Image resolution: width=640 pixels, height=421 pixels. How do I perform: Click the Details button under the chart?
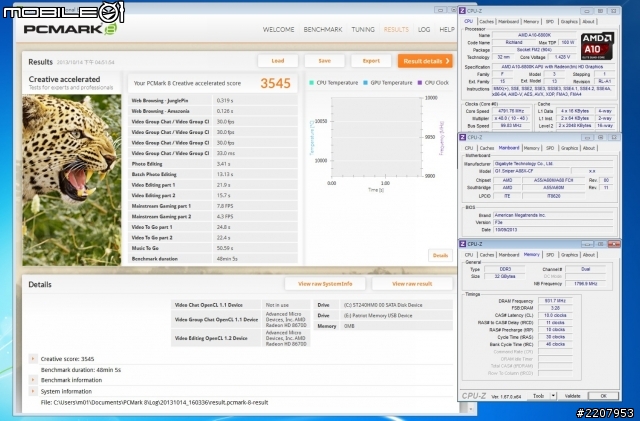pyautogui.click(x=440, y=255)
